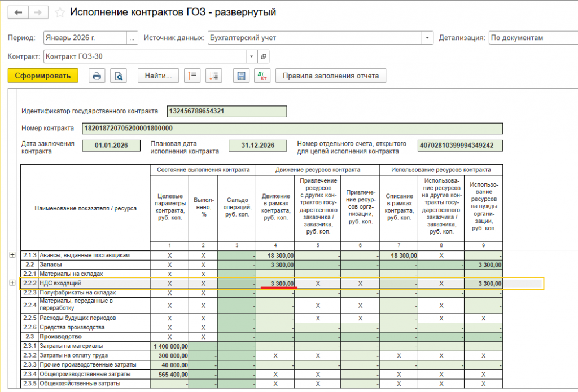Select the Бухгалтерский учет source field
The image size is (578, 392).
point(315,38)
